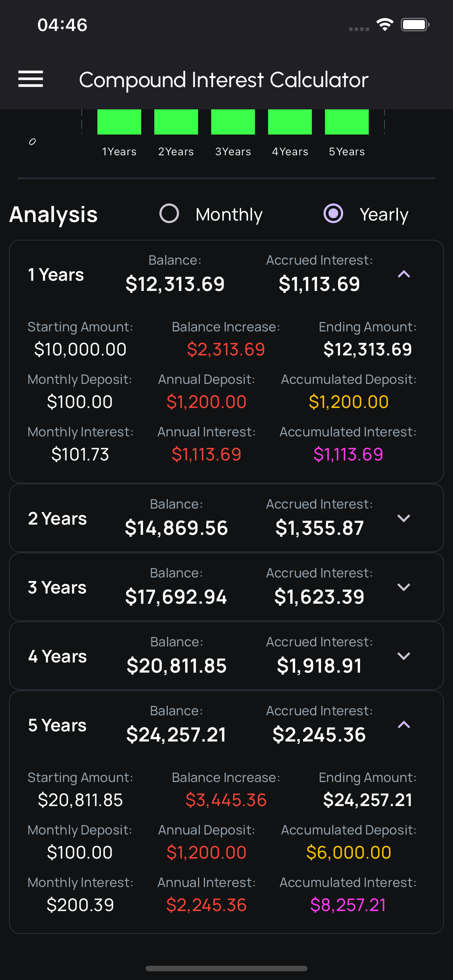Expand the 2 Years row chevron
This screenshot has width=453, height=980.
(403, 518)
